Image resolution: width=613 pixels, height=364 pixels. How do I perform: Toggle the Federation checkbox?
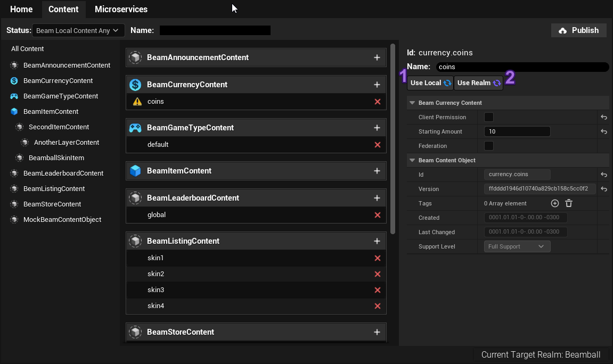click(488, 146)
